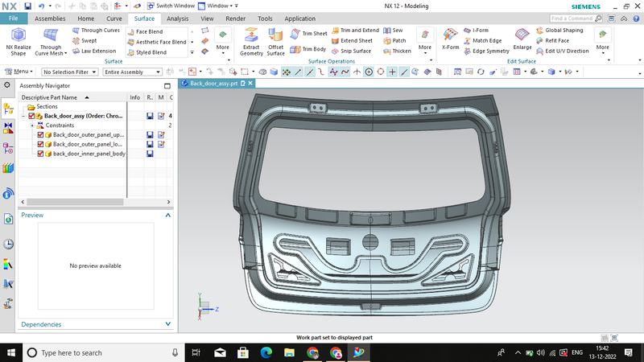Open the Entire Assembly scope dropdown
The width and height of the screenshot is (644, 362).
tap(132, 72)
